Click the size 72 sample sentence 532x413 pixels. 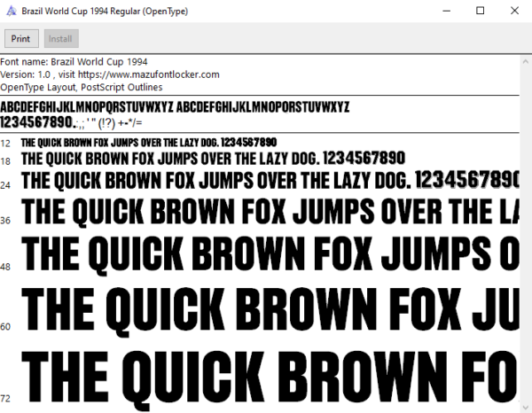(x=270, y=380)
